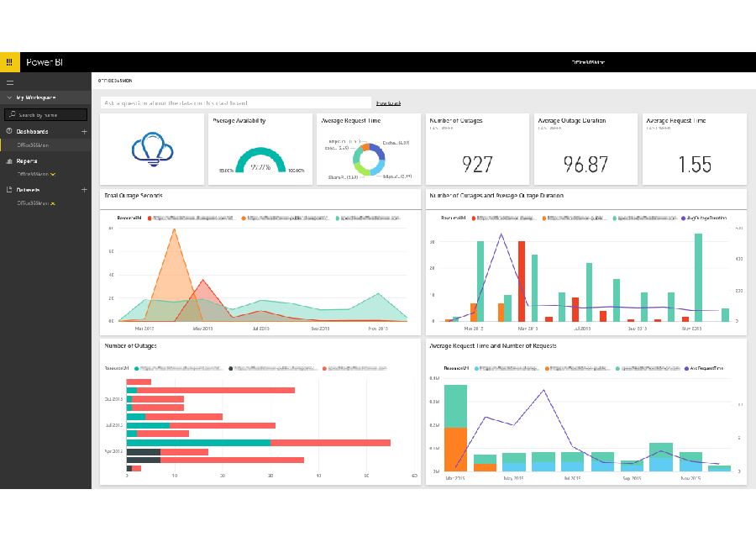
Task: Add a new dataset with plus icon
Action: [x=84, y=190]
